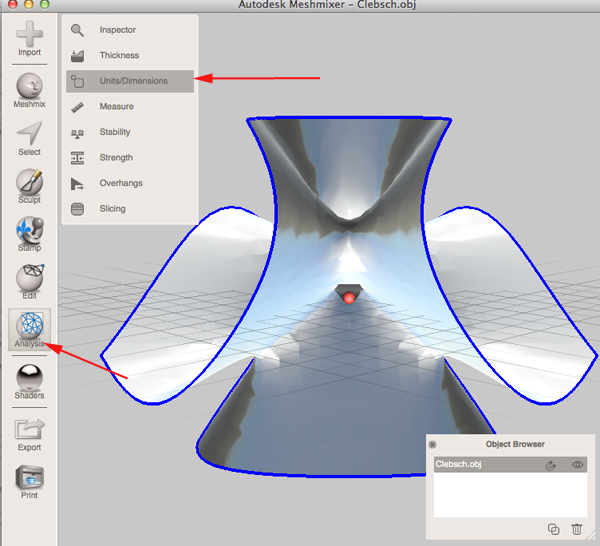The image size is (600, 546).
Task: Choose Overhangs analysis
Action: 130,183
